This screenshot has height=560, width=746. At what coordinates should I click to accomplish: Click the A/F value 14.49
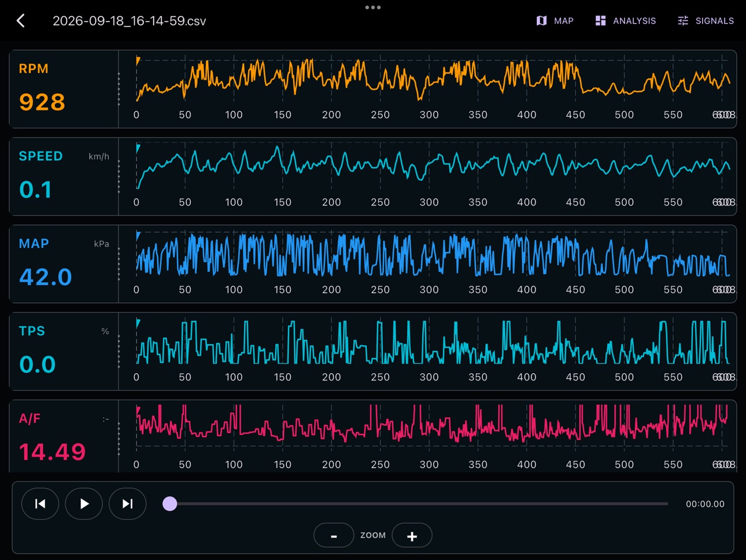[53, 451]
